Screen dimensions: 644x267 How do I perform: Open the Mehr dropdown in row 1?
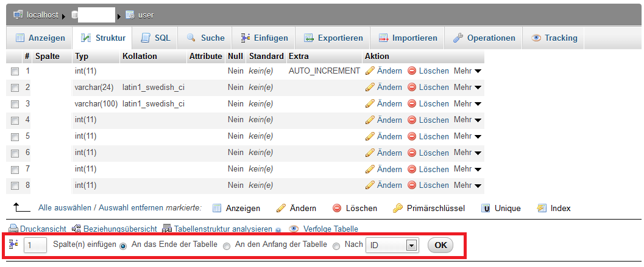click(467, 71)
